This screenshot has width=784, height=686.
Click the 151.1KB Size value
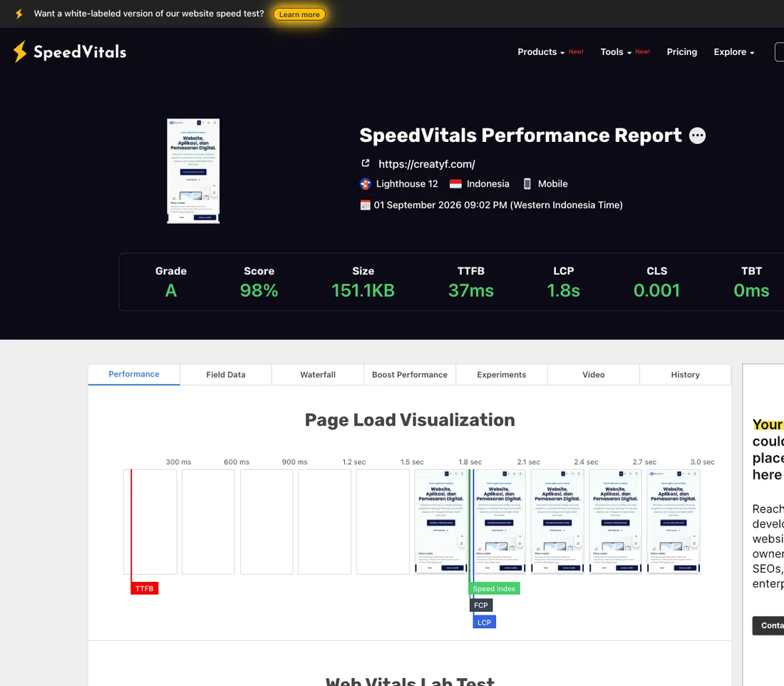click(x=363, y=291)
